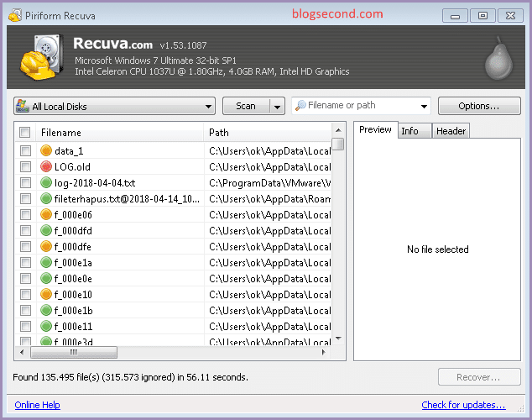Switch to the Header tab
The image size is (532, 420).
(x=451, y=131)
